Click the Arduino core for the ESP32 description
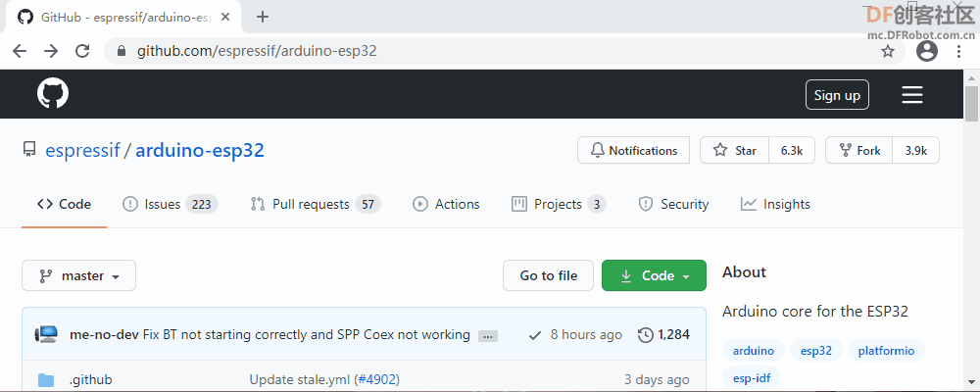Viewport: 980px width, 392px height. (815, 312)
